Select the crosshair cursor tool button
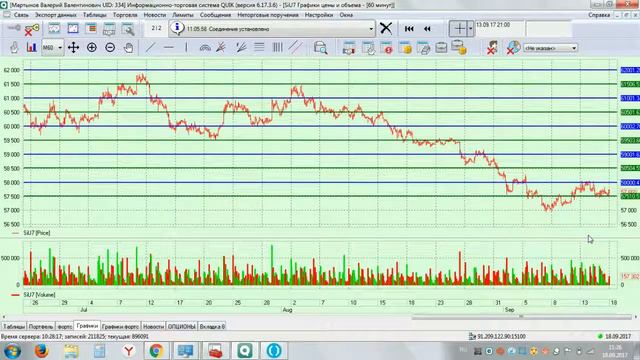The image size is (640, 360). (x=459, y=29)
